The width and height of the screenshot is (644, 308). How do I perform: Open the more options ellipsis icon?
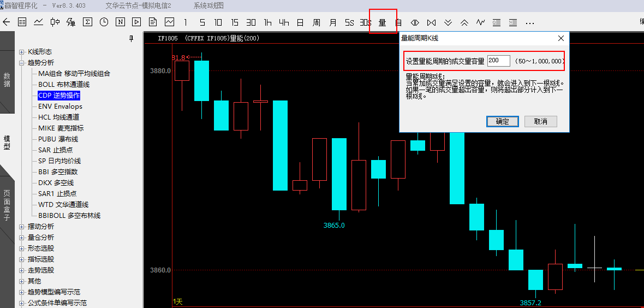click(x=530, y=23)
